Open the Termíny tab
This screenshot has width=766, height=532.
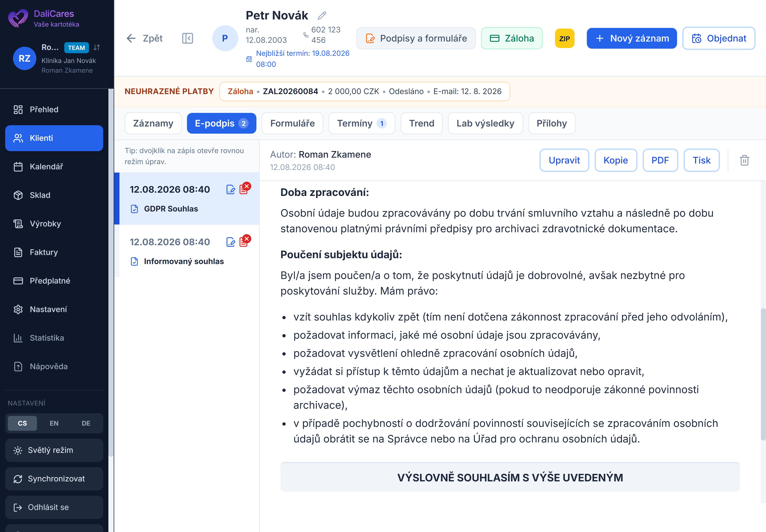pos(362,123)
